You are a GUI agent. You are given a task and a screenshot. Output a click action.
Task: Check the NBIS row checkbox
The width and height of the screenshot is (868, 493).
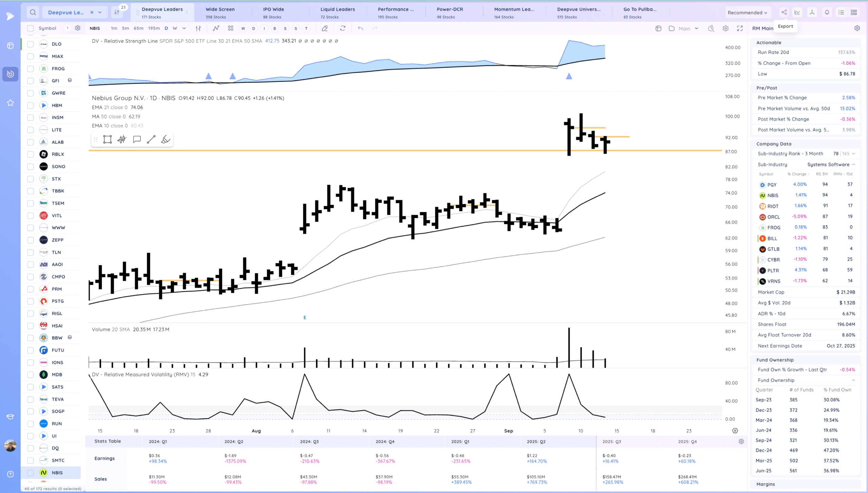[x=31, y=473]
